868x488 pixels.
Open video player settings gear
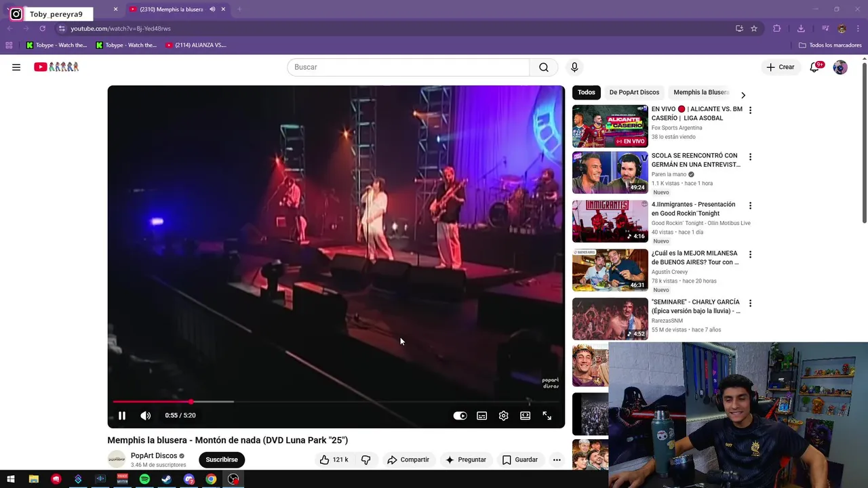coord(503,415)
